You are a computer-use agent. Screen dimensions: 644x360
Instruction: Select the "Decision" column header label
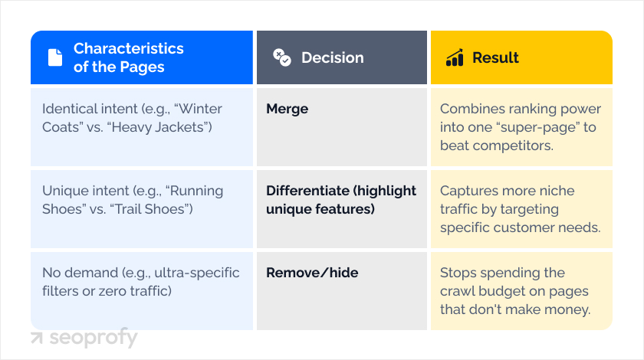coord(332,57)
